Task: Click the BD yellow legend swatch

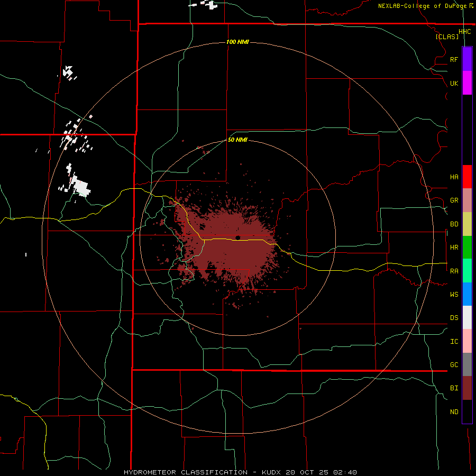Action: (467, 224)
